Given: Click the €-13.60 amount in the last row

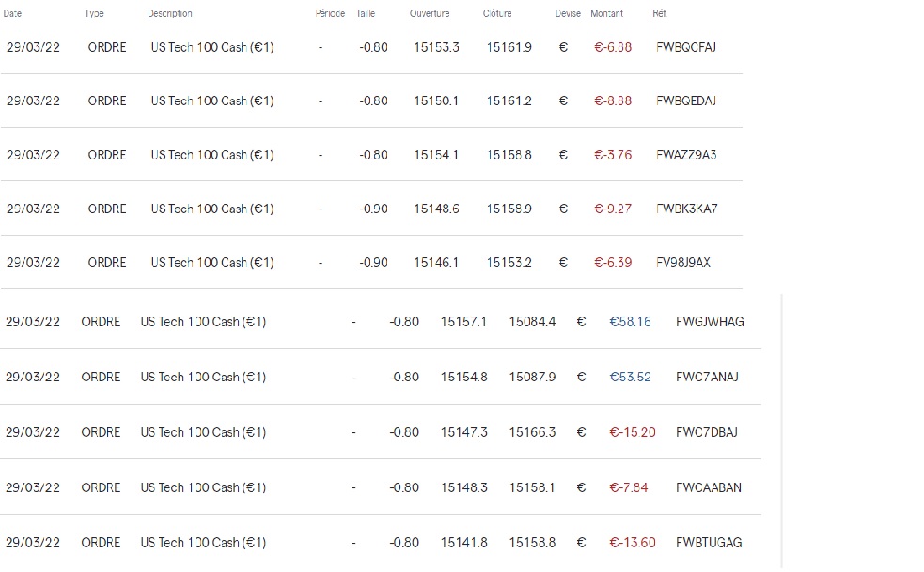Looking at the screenshot, I should point(633,542).
